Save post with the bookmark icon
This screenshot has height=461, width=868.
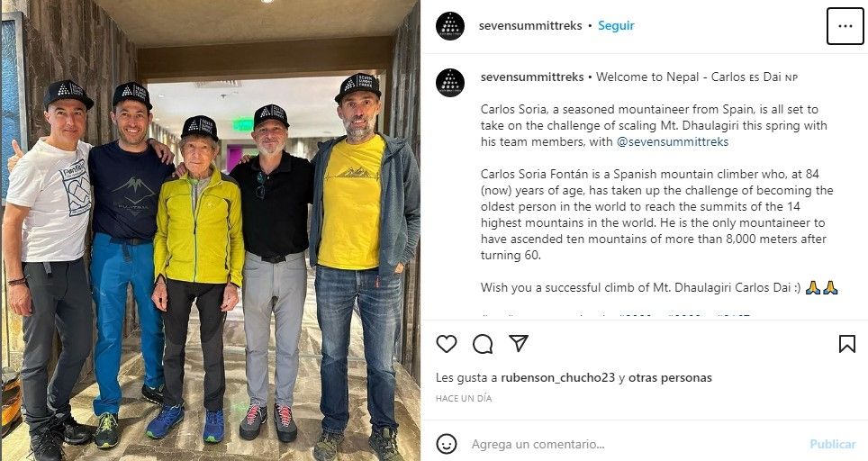(x=847, y=344)
